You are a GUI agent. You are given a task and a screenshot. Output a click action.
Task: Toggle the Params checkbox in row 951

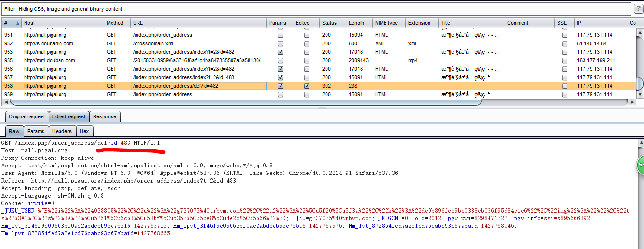coord(281,35)
